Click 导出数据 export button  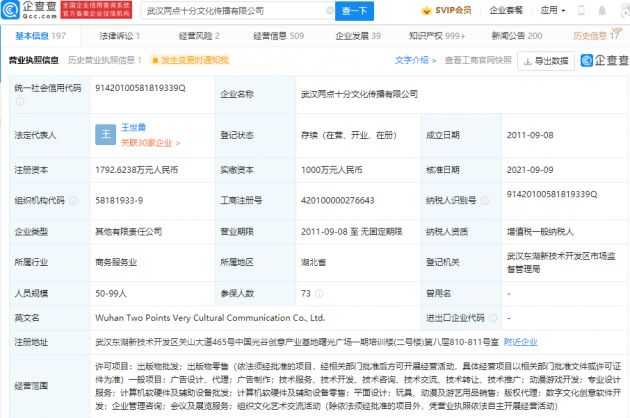[x=546, y=61]
